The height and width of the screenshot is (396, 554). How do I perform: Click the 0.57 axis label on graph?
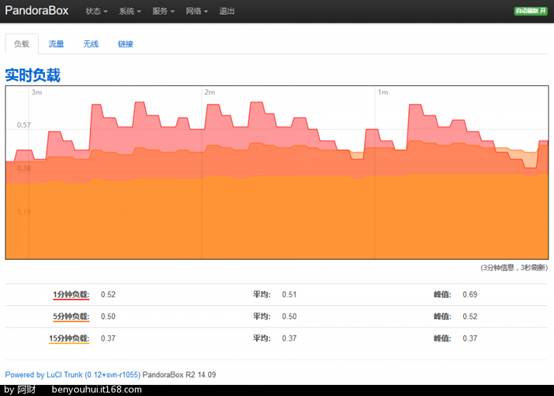(24, 125)
